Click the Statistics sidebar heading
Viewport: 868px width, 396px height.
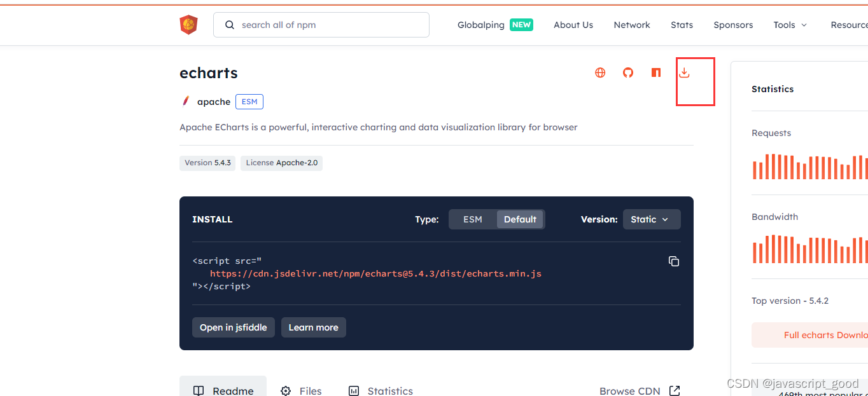[773, 89]
